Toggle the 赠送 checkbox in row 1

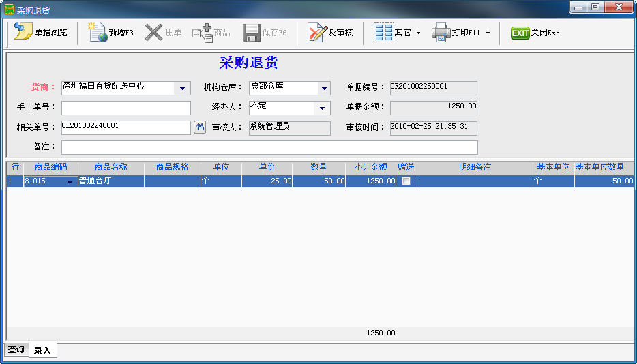tap(406, 181)
